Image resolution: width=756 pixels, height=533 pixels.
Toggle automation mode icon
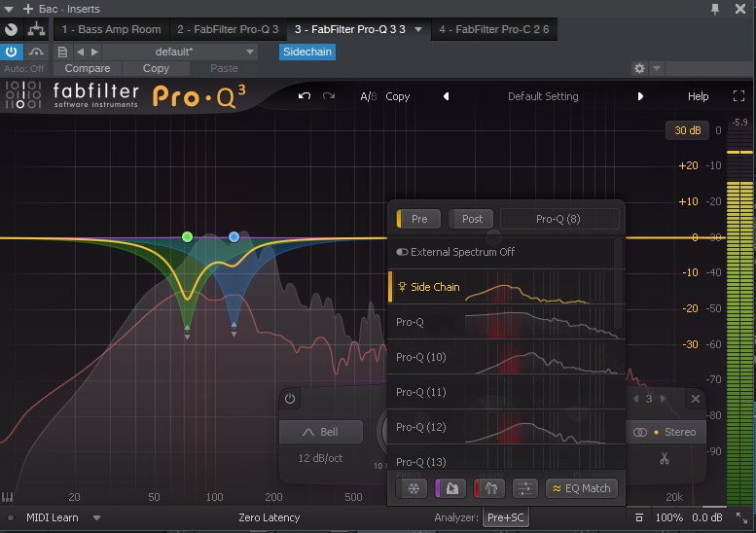pos(36,52)
